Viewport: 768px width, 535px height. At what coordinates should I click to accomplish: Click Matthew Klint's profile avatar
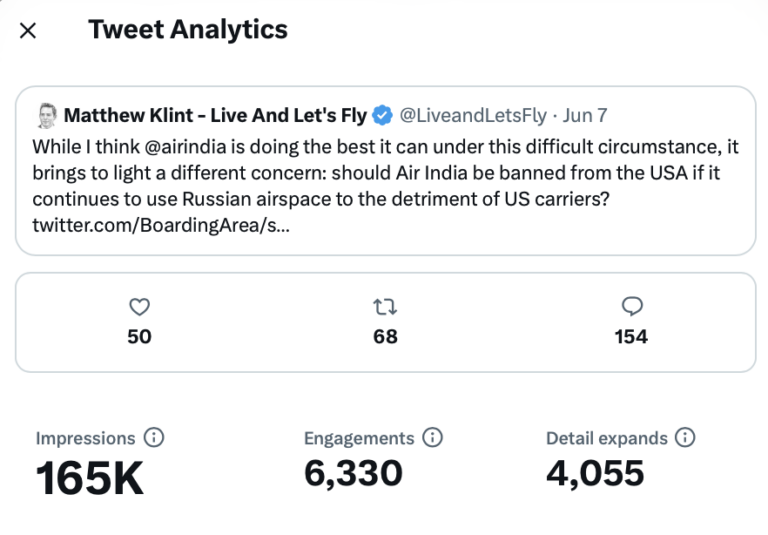(x=46, y=115)
